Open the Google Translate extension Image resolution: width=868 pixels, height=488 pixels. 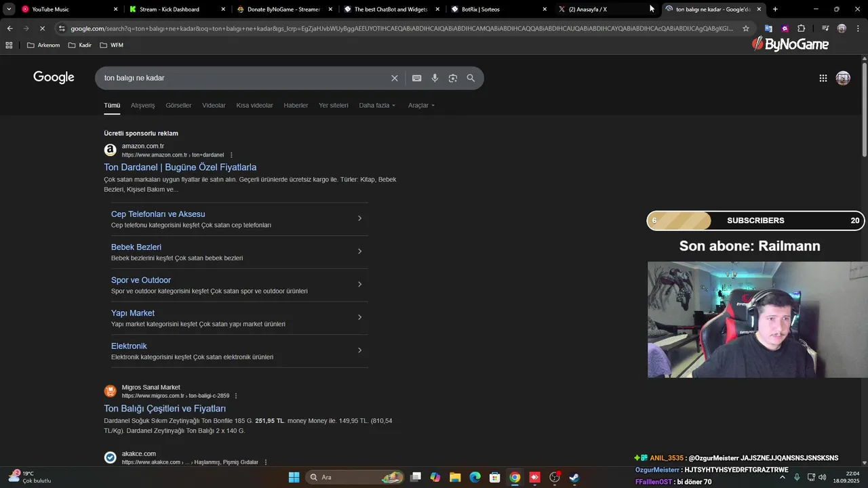tap(768, 28)
